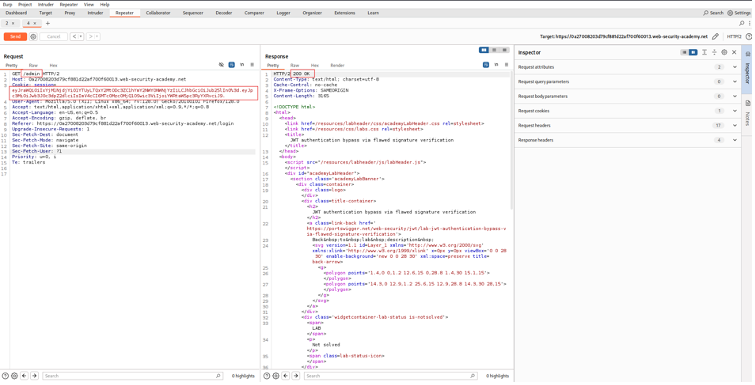Click Response panel help icon at bottom
Viewport: 755px width, 385px height.
[267, 376]
